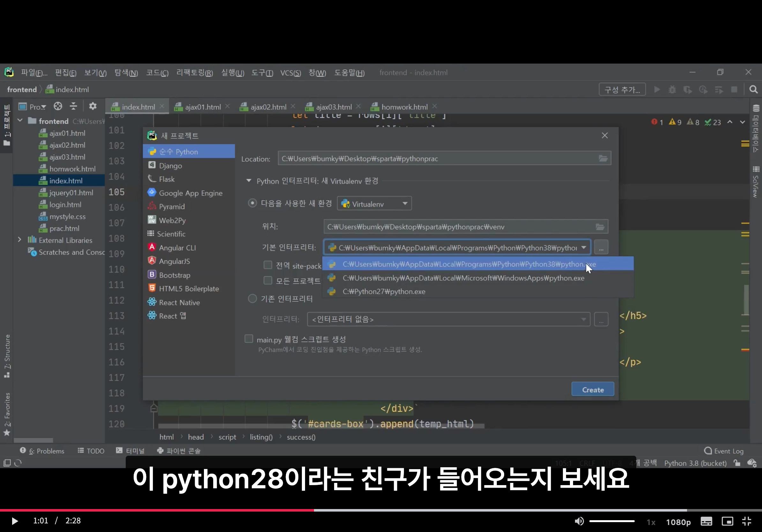Choose Python38 python.exe from list

478,264
